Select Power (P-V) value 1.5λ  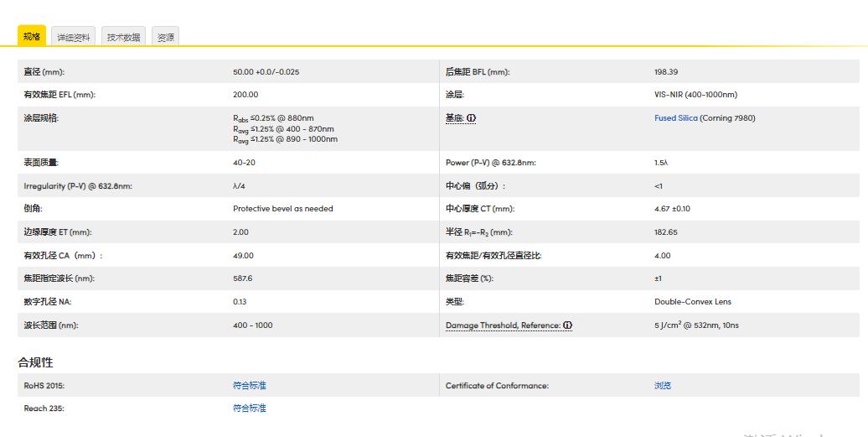click(x=661, y=163)
